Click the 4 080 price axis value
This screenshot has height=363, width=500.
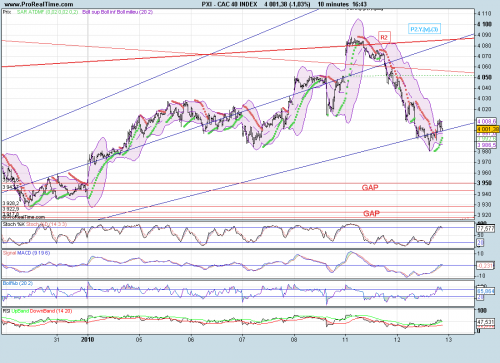(x=484, y=46)
